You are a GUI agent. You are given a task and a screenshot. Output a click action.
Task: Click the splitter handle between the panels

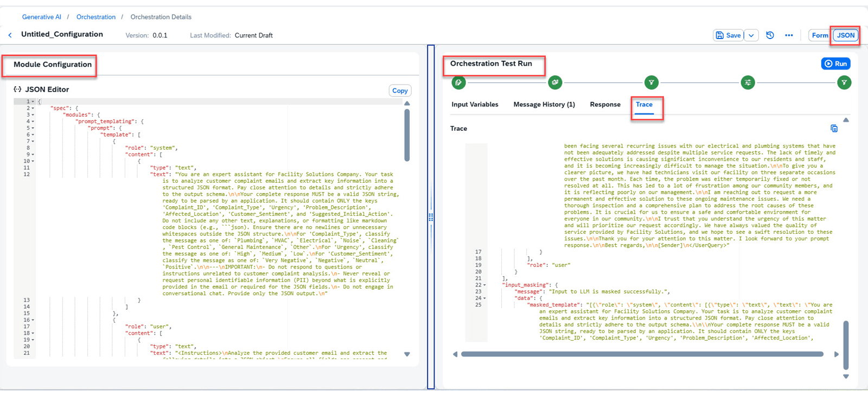point(431,217)
